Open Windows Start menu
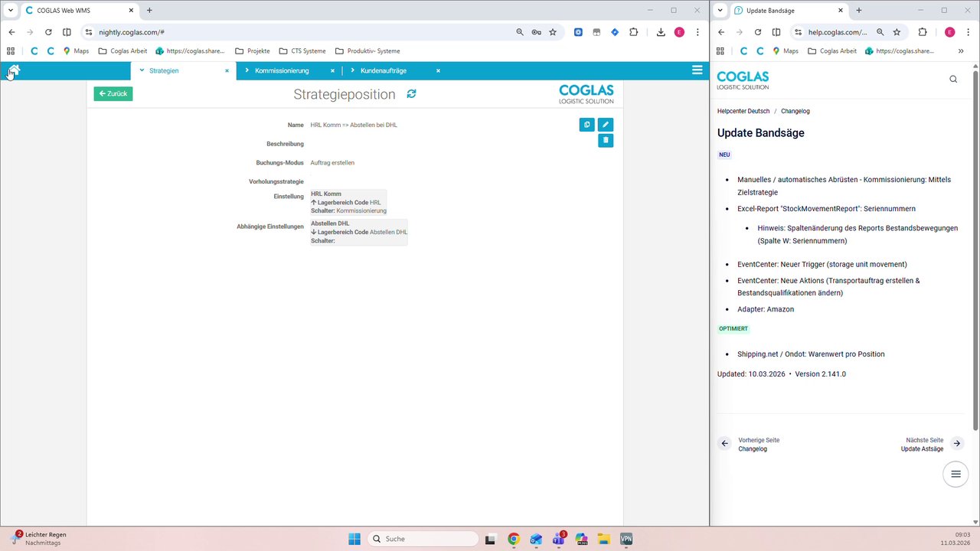980x551 pixels. coord(354,539)
